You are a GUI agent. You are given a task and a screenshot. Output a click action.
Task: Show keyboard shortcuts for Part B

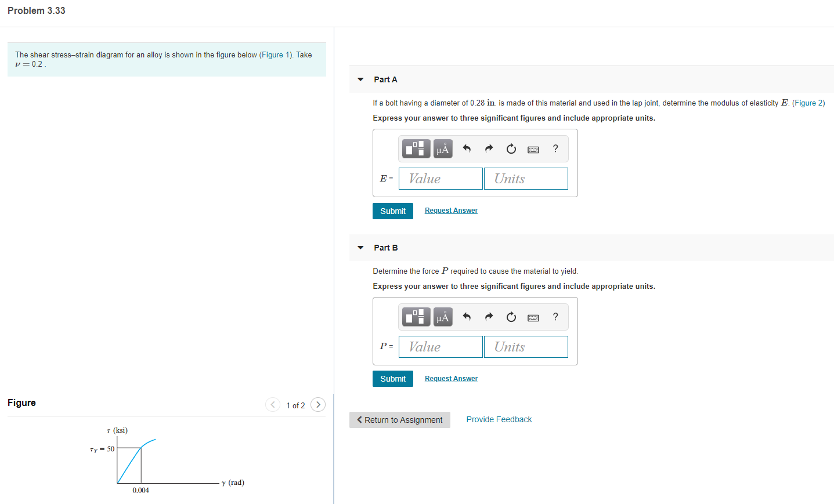click(x=533, y=318)
